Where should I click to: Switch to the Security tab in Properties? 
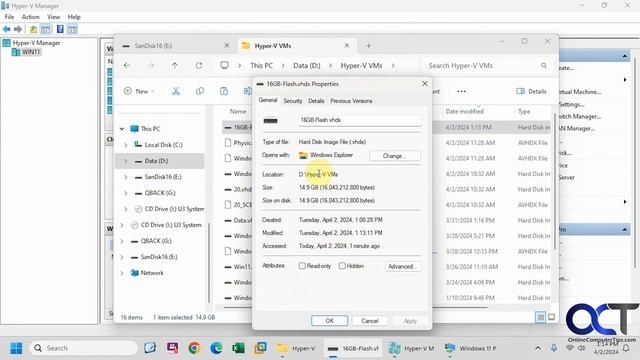[293, 101]
